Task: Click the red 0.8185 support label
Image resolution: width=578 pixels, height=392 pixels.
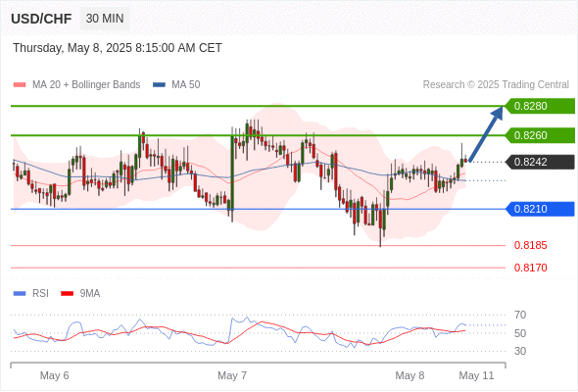Action: 530,245
